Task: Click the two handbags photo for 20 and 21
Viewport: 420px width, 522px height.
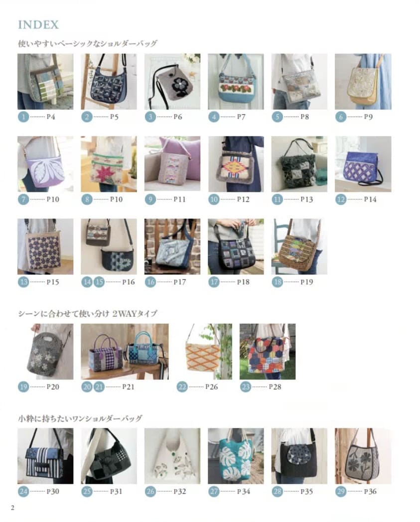Action: tap(125, 352)
